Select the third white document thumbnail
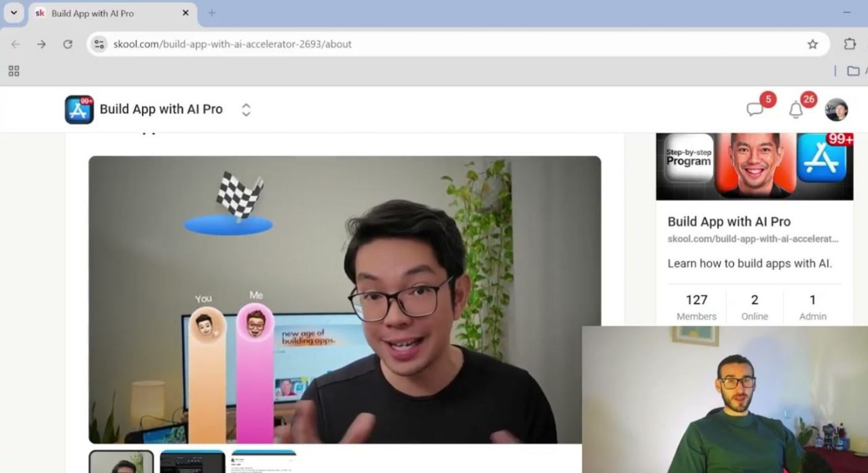This screenshot has height=473, width=868. (263, 462)
